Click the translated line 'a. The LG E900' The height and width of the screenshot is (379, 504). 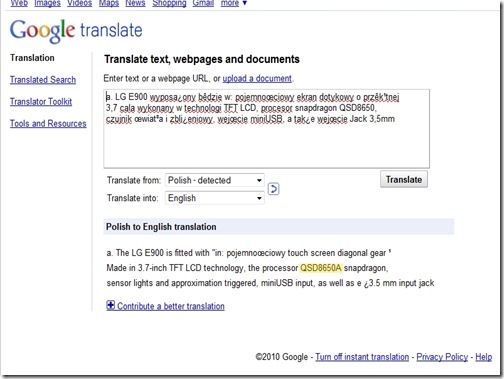click(249, 253)
